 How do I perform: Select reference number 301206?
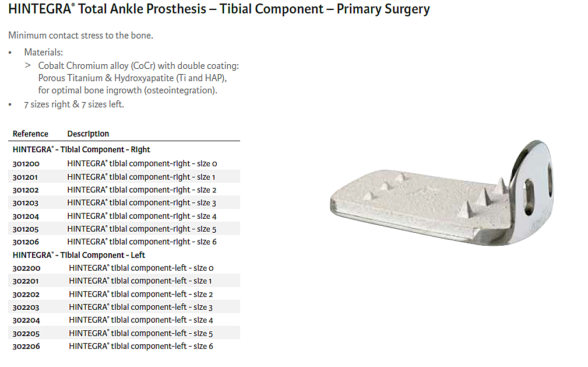26,242
